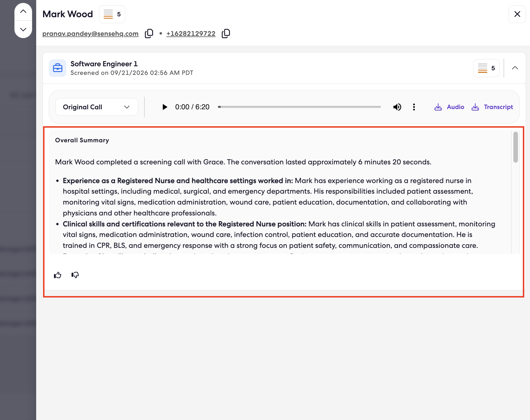Open audio player more options menu
Screen dimensions: 530x420
point(414,107)
